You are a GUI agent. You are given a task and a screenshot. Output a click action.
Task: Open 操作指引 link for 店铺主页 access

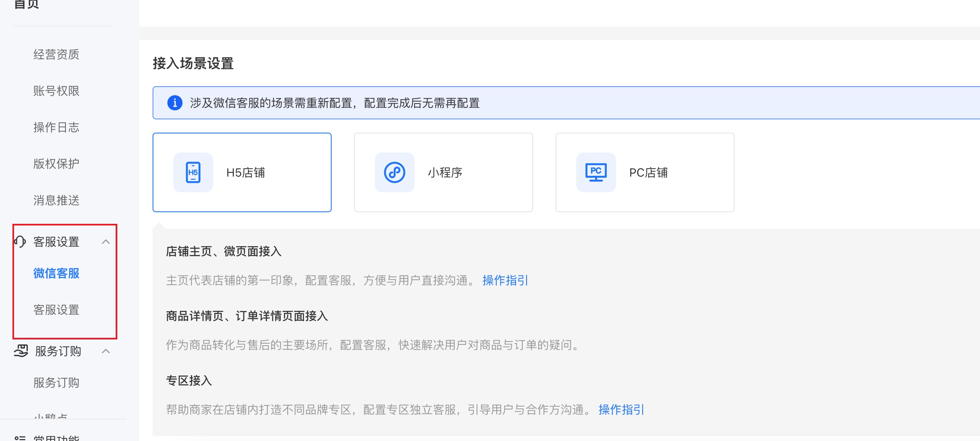click(x=505, y=281)
